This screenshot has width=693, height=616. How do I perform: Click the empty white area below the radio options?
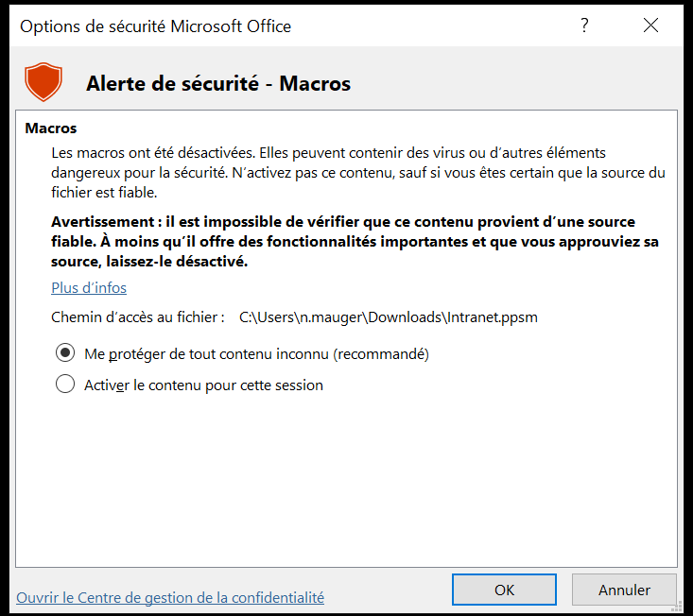point(346,481)
